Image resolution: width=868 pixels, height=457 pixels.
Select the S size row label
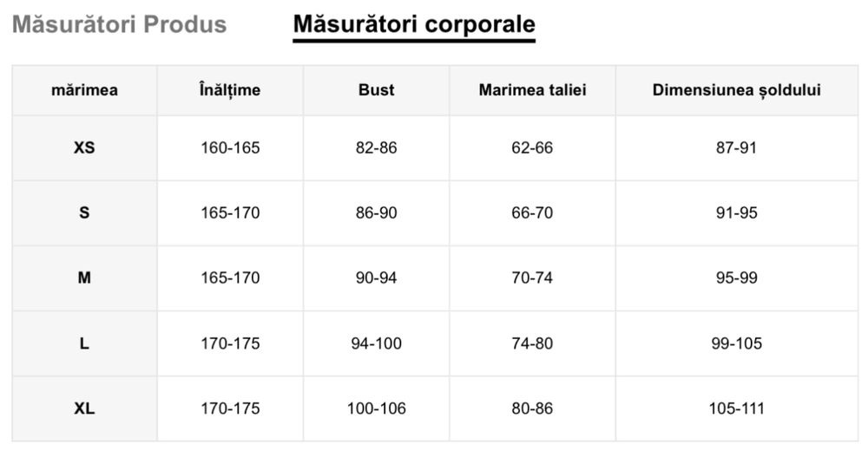tap(84, 213)
